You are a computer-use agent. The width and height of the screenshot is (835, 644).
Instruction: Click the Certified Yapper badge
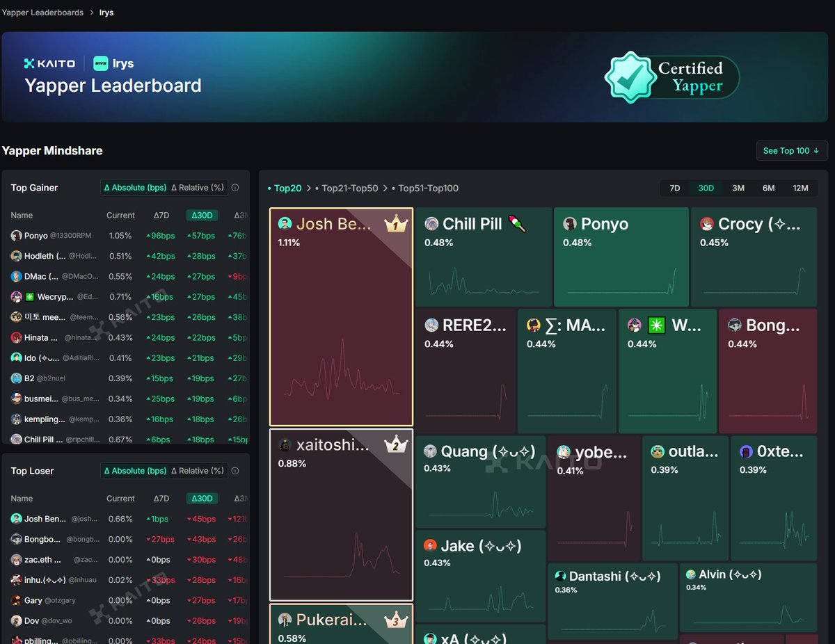coord(671,77)
